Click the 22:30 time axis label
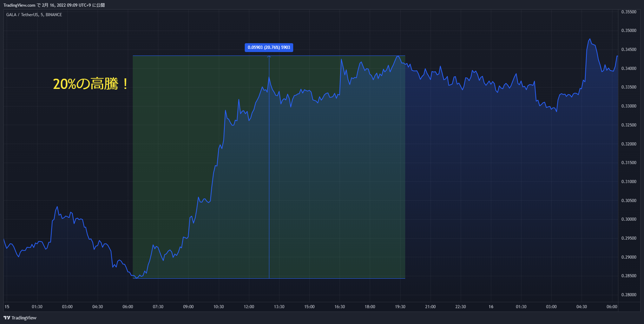Image resolution: width=644 pixels, height=324 pixels. tap(461, 307)
